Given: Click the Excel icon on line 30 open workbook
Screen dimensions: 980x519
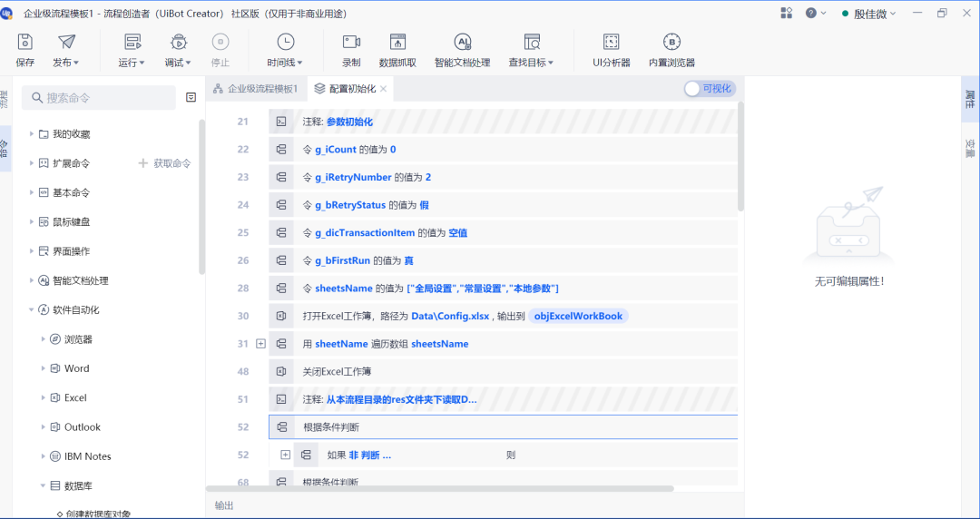Looking at the screenshot, I should tap(281, 316).
